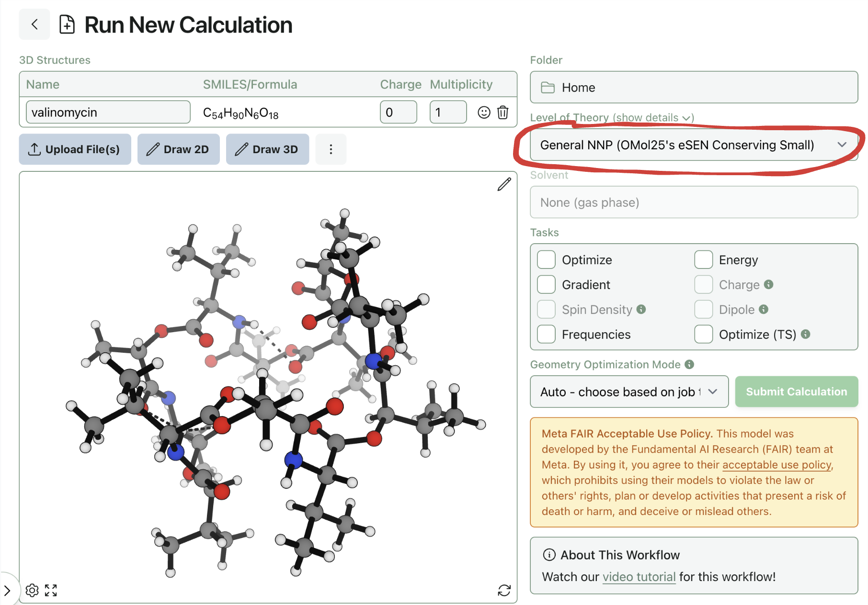Click the pencil edit icon in 3D viewer
This screenshot has height=605, width=868.
click(504, 184)
